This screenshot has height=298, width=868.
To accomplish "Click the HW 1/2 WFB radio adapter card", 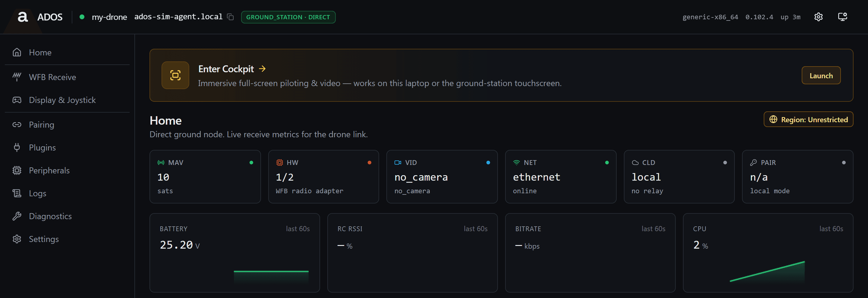I will coord(323,177).
